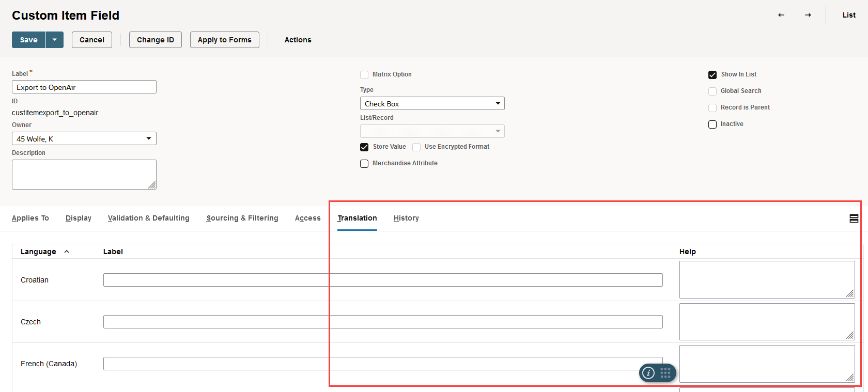
Task: Toggle Matrix Option checkbox
Action: coord(364,75)
